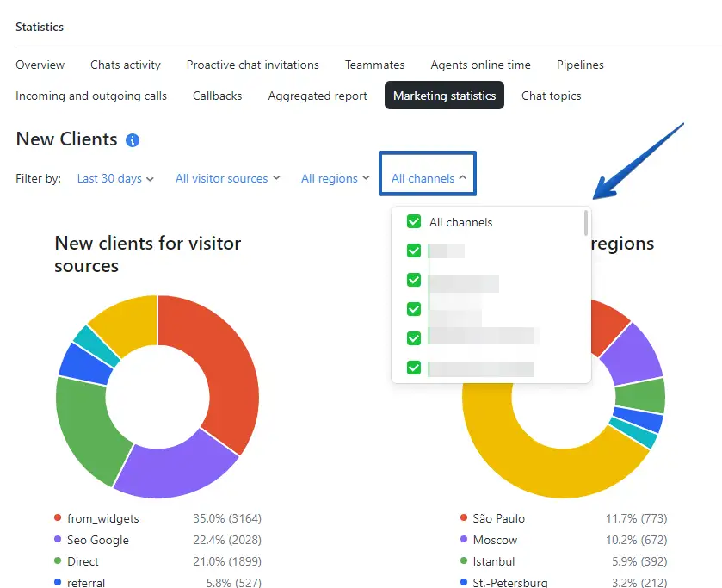Open the Chats activity tab

click(126, 65)
